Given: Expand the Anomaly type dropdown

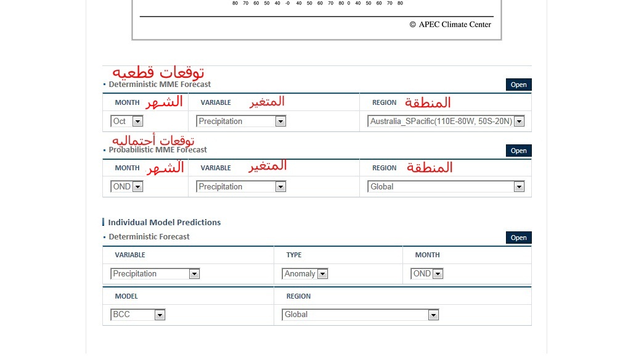Looking at the screenshot, I should 305,274.
